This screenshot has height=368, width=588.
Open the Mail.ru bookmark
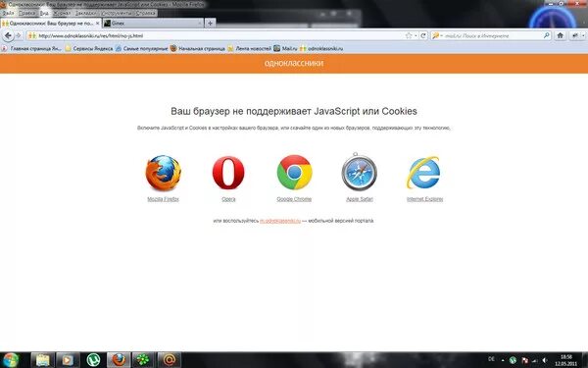285,48
